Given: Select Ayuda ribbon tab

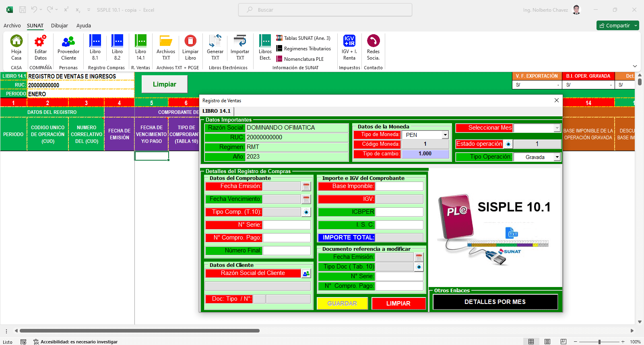Looking at the screenshot, I should click(84, 25).
